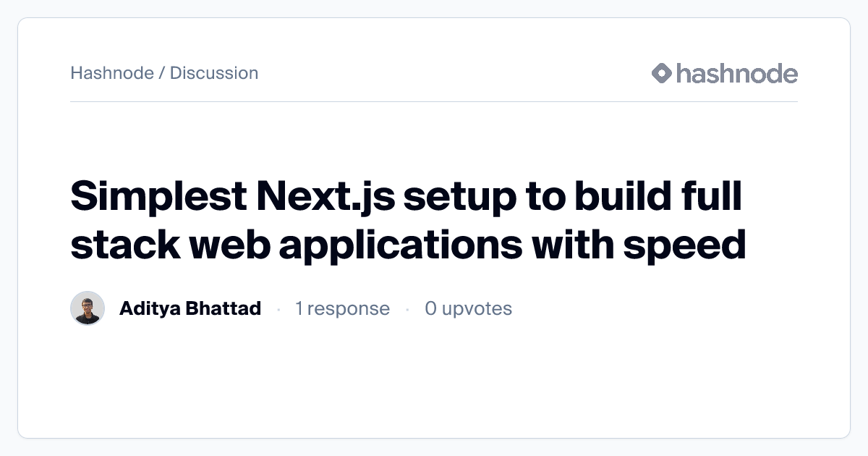Select the Discussion breadcrumb item
Screen dimensions: 868x456
214,73
